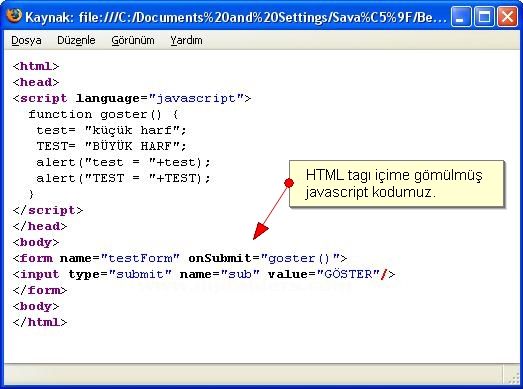Click the script language="javascript" line
This screenshot has height=389, width=523.
[132, 98]
